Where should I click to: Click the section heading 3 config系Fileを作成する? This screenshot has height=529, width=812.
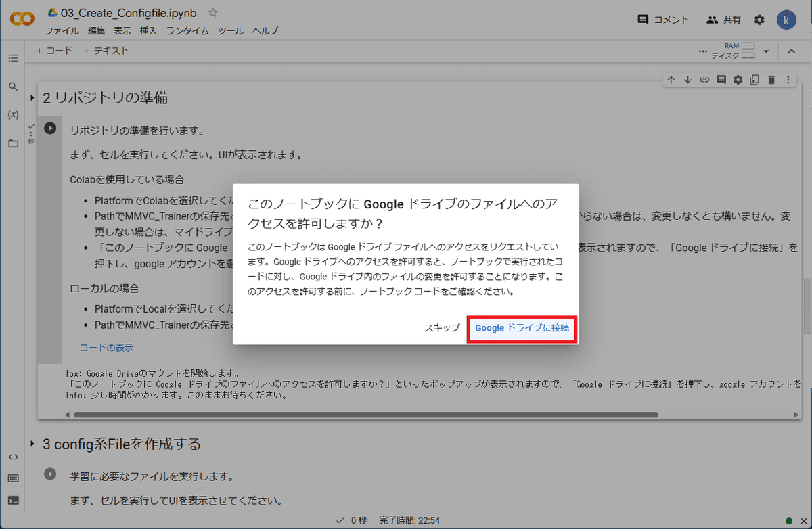[122, 444]
